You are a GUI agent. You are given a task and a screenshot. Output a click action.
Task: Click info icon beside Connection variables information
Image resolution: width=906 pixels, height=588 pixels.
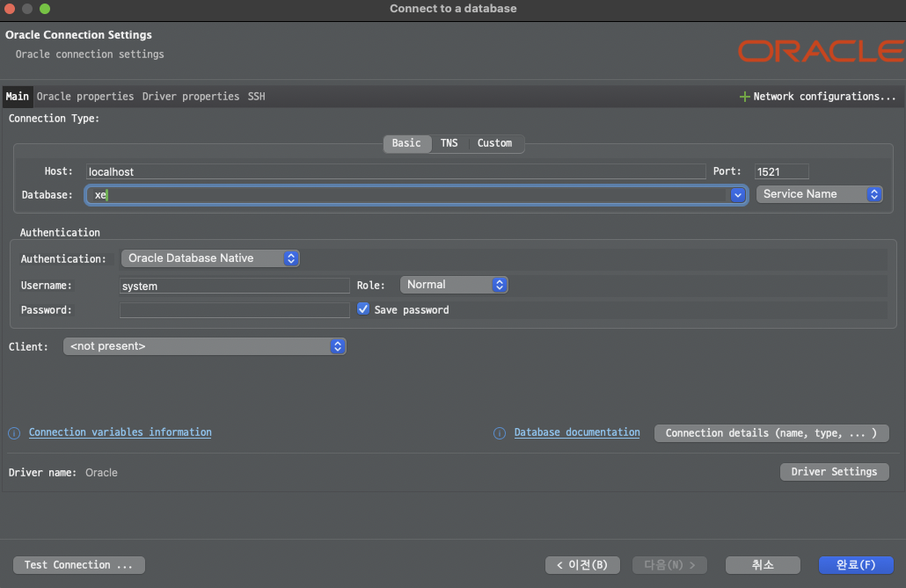[x=14, y=433]
